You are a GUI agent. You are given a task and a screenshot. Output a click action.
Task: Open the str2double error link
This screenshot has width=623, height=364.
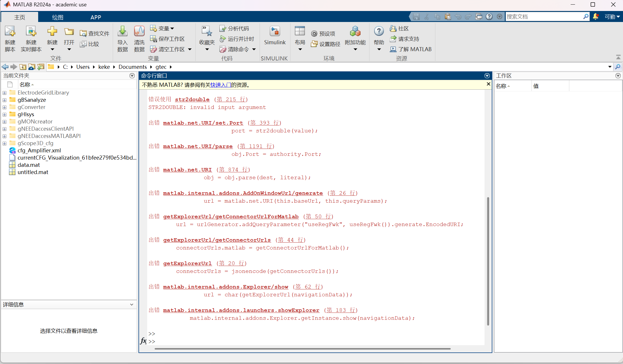coord(192,99)
